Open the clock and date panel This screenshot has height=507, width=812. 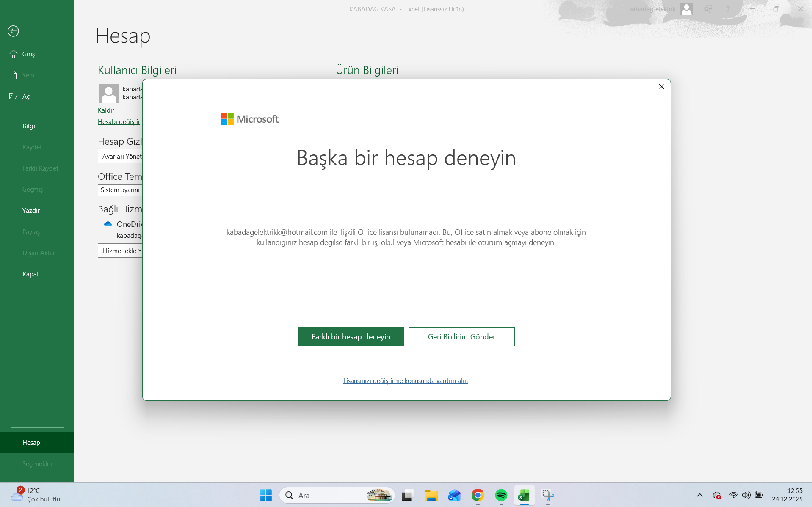pos(787,495)
